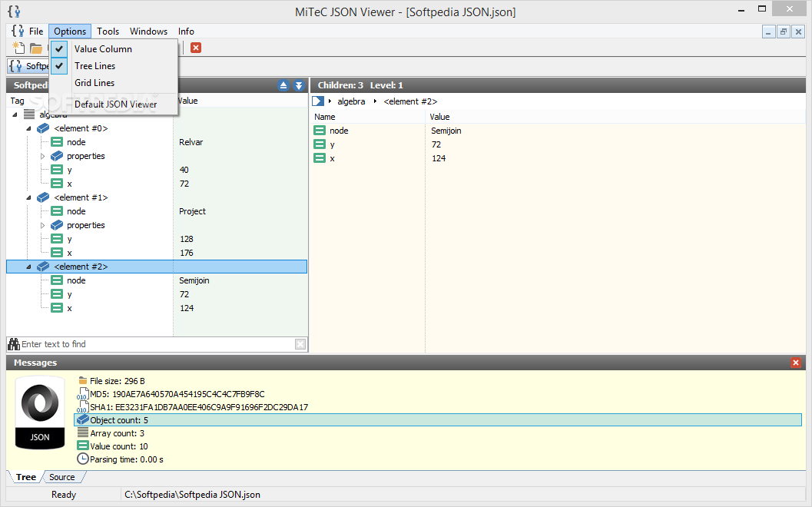
Task: Click the y value icon in right pane
Action: click(320, 144)
